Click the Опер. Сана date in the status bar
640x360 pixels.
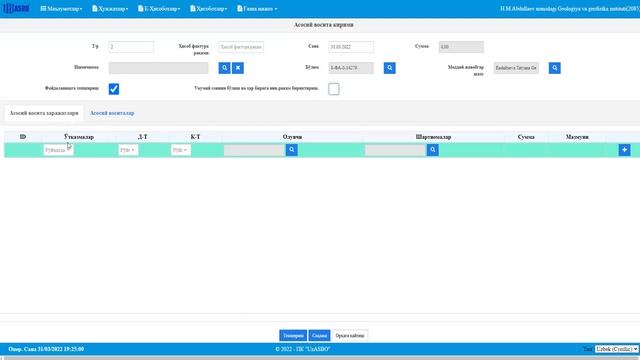(x=46, y=349)
